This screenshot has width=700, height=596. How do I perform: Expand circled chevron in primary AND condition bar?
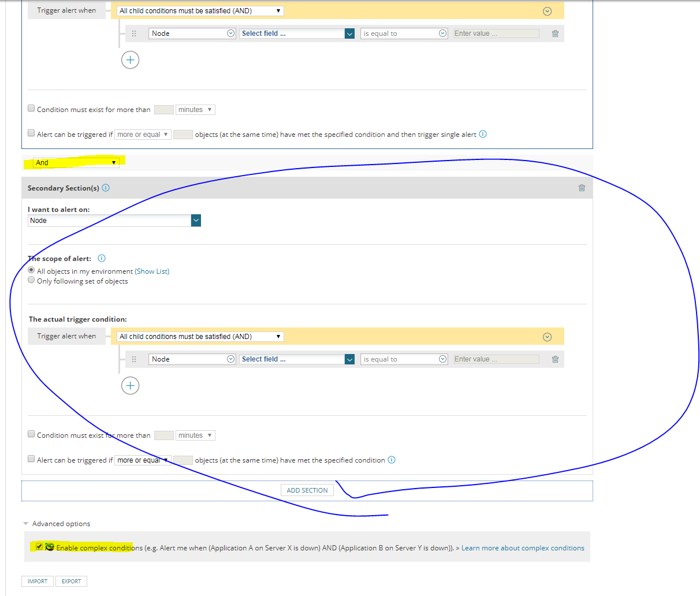(548, 11)
